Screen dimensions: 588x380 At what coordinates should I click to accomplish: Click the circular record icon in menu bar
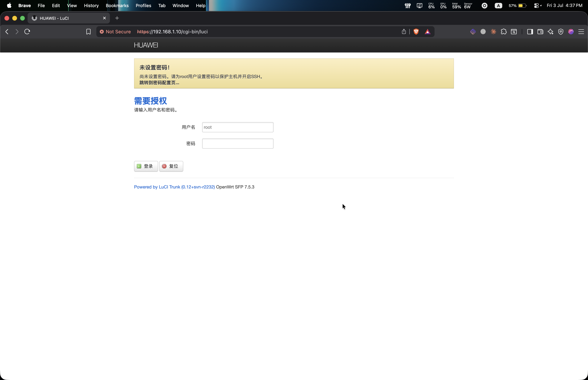484,5
